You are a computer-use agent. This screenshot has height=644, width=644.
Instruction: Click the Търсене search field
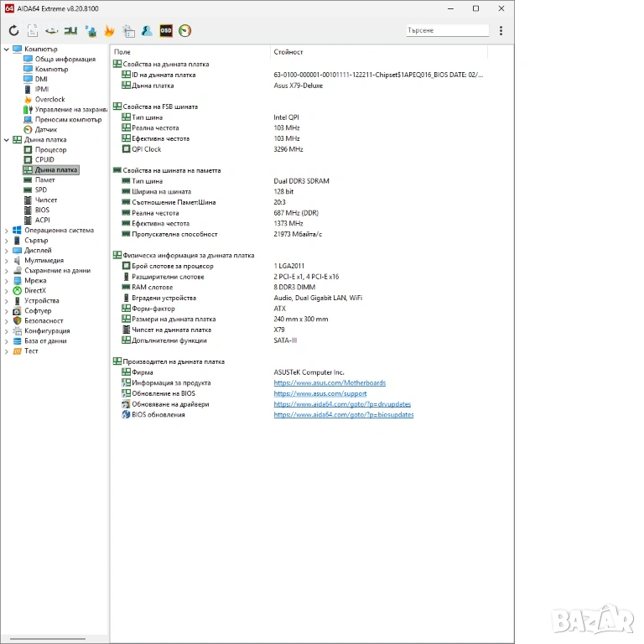click(446, 31)
